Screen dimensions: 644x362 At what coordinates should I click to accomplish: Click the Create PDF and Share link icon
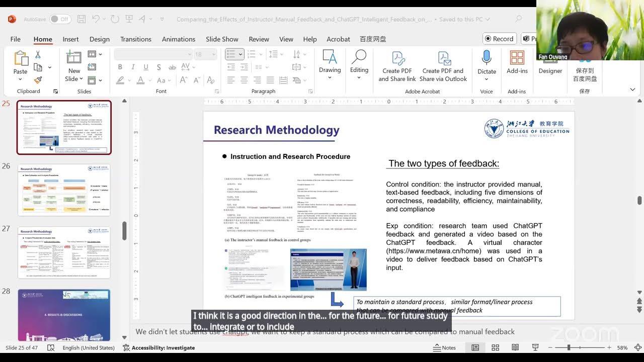[397, 66]
